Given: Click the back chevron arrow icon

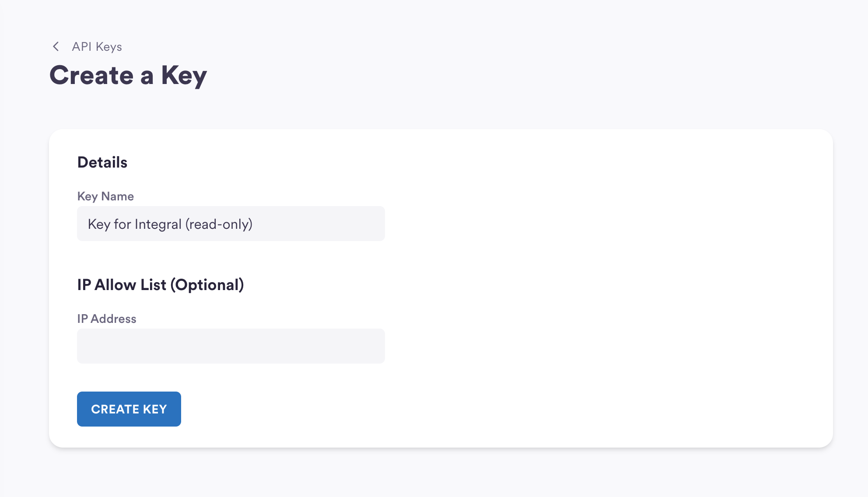Looking at the screenshot, I should click(56, 46).
